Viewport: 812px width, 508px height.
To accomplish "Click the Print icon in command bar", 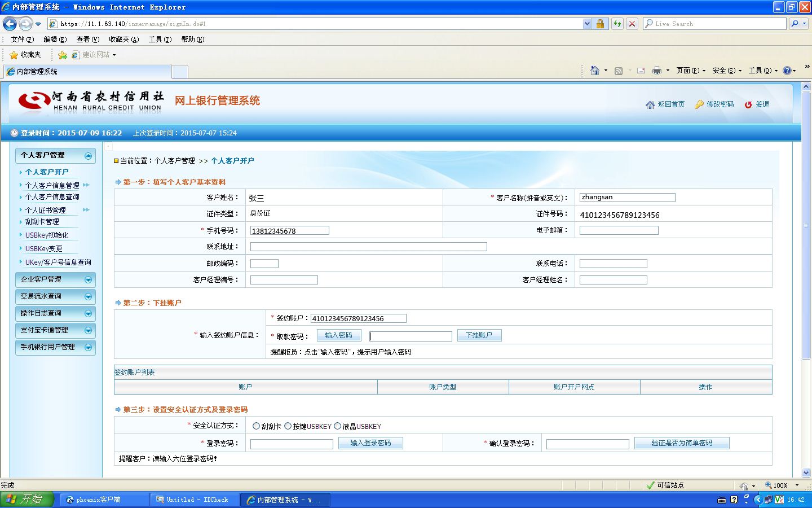I will pyautogui.click(x=656, y=71).
